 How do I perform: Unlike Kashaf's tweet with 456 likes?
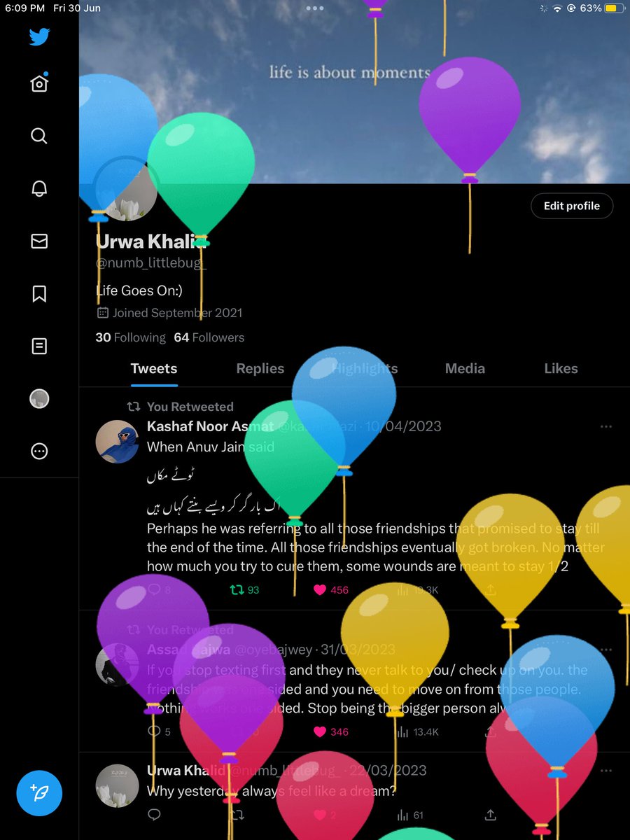[x=330, y=590]
